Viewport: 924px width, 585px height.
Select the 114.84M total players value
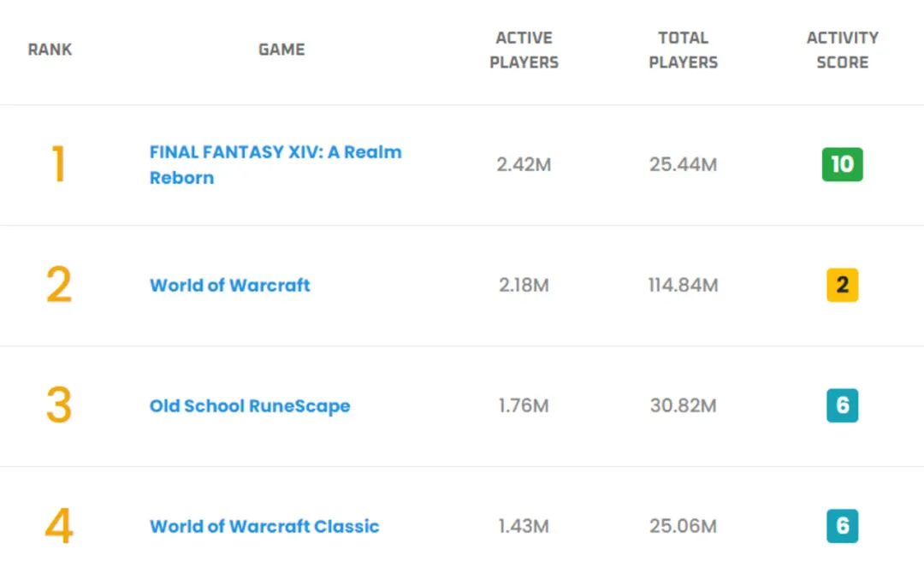(x=683, y=286)
